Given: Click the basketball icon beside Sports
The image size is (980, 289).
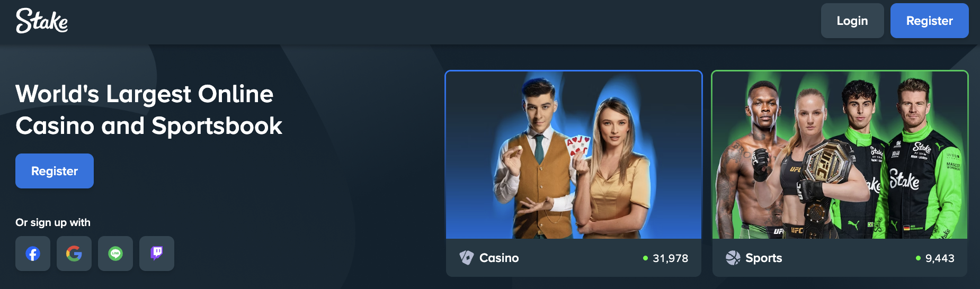Looking at the screenshot, I should point(733,258).
